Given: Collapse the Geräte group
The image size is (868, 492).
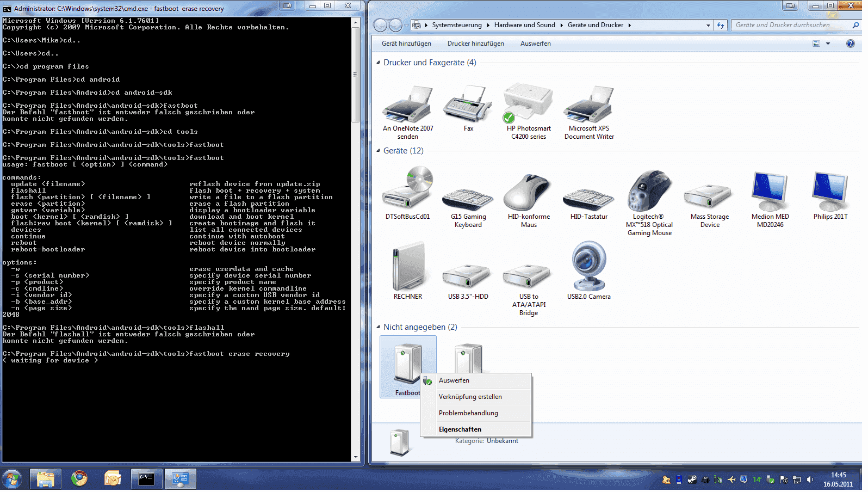Looking at the screenshot, I should (378, 151).
